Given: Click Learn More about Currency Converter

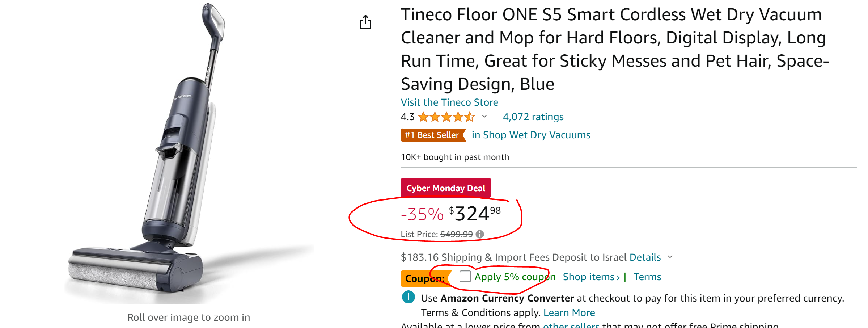Looking at the screenshot, I should [x=569, y=312].
